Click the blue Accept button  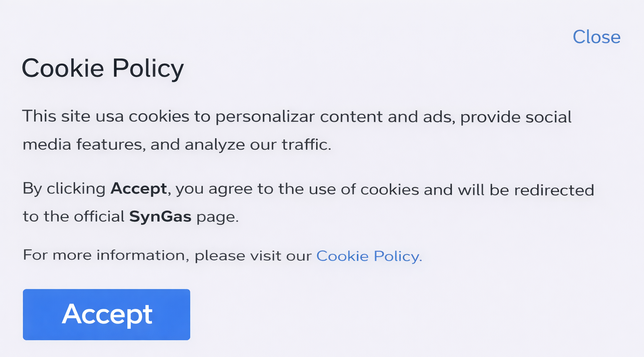coord(106,314)
